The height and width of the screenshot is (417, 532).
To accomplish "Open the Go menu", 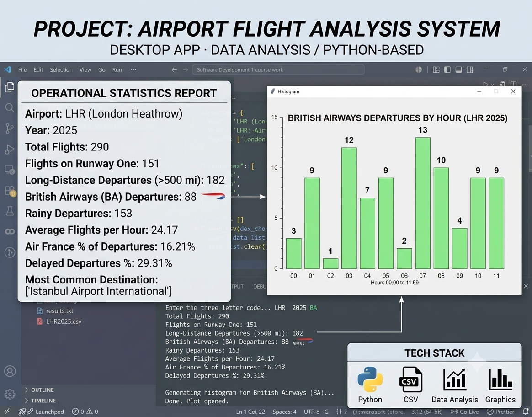I will [x=102, y=69].
